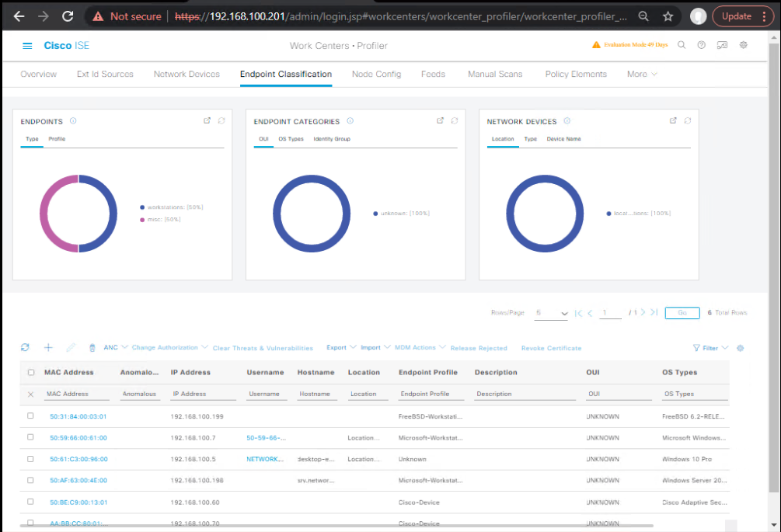Click the trash delete icon
Screen dimensions: 781x532
92,348
